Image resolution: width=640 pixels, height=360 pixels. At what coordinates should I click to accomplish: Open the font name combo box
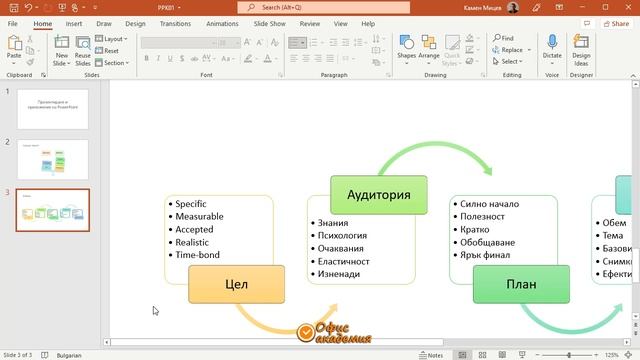[x=179, y=42]
